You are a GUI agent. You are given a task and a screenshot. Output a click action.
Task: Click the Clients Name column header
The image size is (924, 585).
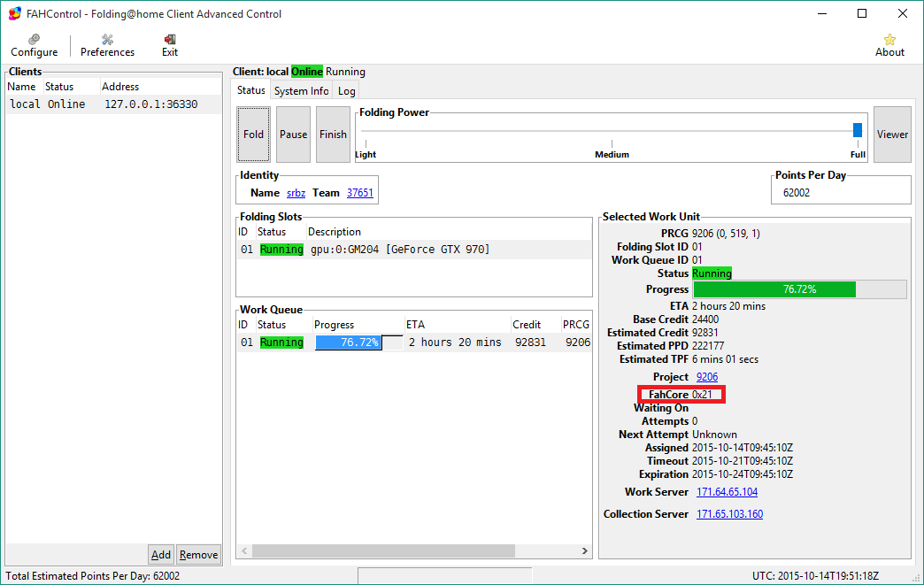point(22,87)
